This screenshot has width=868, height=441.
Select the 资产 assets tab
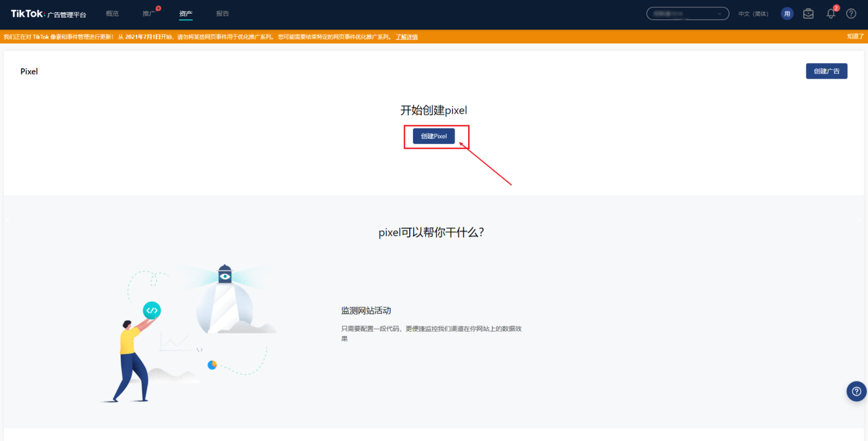(186, 14)
